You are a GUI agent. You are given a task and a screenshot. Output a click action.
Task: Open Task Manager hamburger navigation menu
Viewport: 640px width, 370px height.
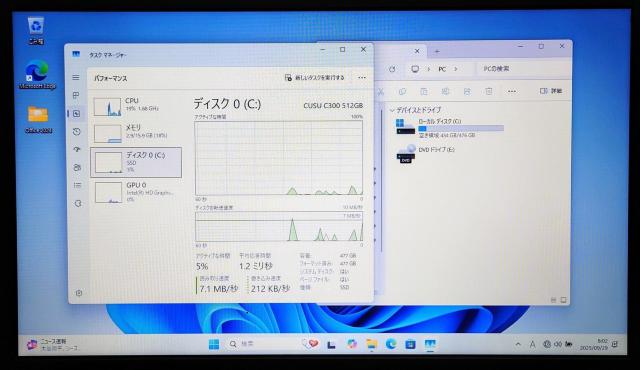click(x=76, y=78)
